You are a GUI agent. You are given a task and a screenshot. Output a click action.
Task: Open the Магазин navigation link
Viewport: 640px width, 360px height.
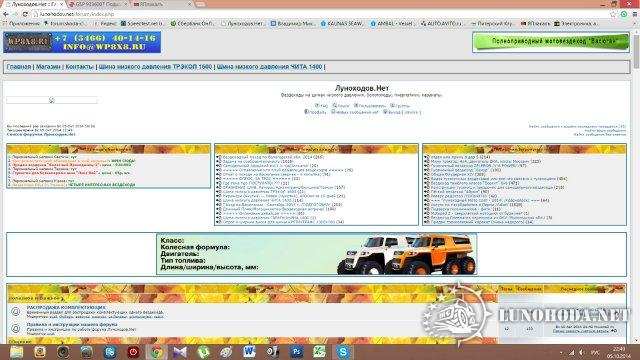[48, 67]
